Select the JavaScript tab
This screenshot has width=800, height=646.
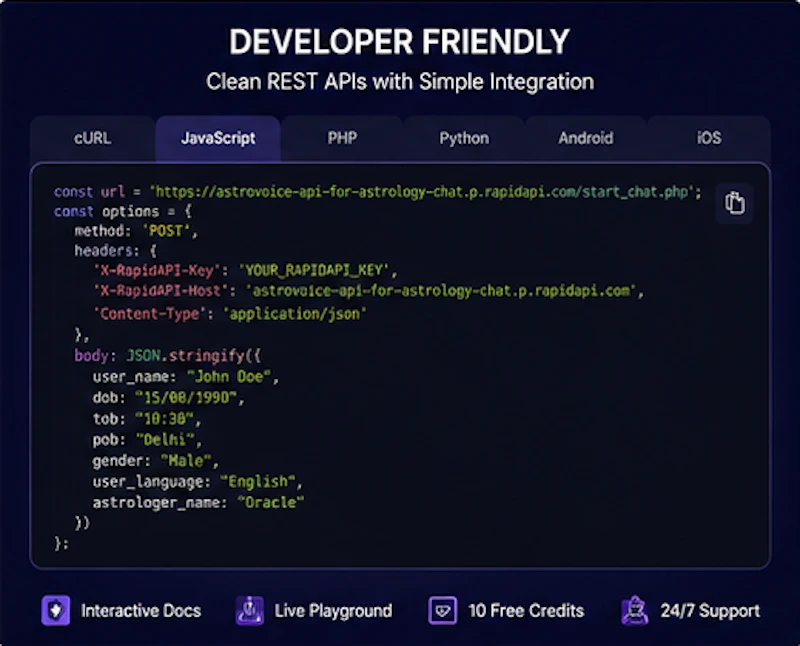(218, 138)
